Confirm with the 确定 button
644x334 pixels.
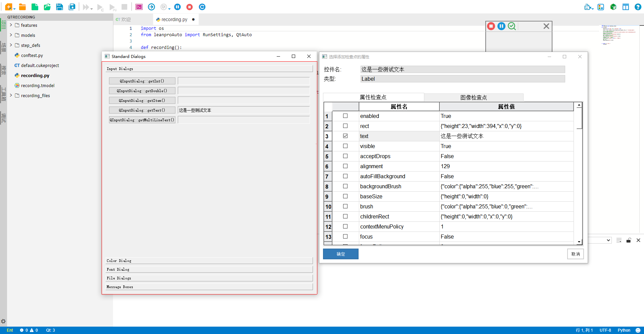click(x=341, y=254)
